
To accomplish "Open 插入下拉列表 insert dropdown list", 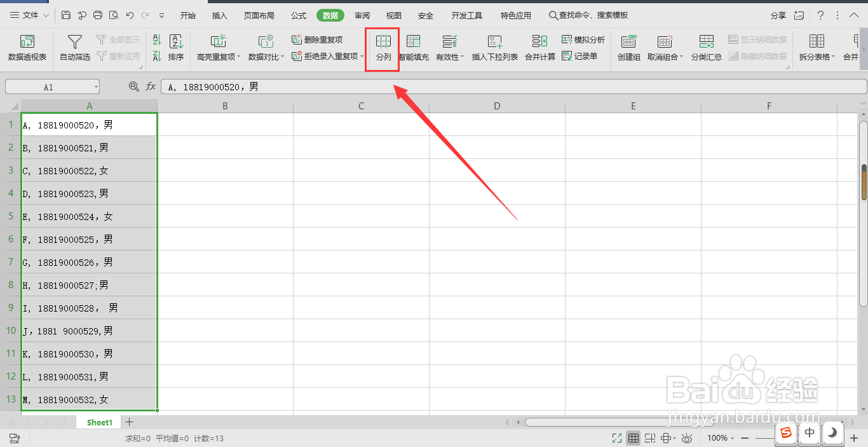I will 495,48.
